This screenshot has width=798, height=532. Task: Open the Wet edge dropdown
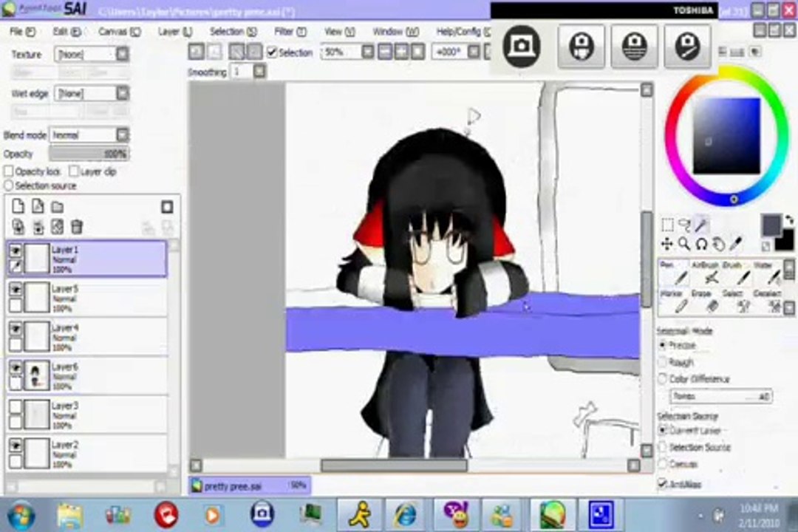122,93
